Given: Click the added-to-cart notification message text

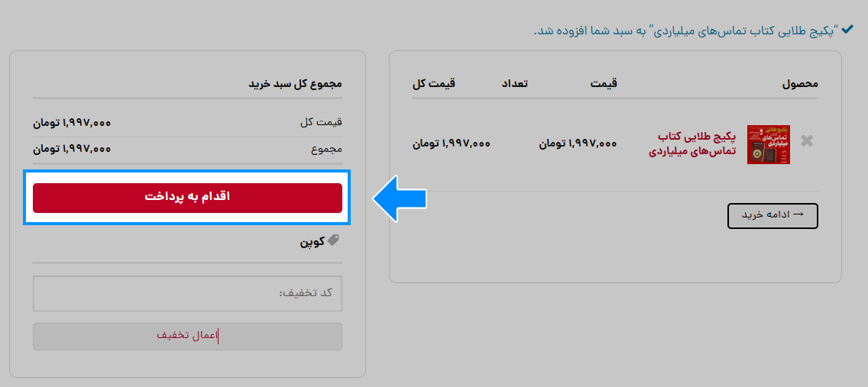Looking at the screenshot, I should (x=686, y=31).
